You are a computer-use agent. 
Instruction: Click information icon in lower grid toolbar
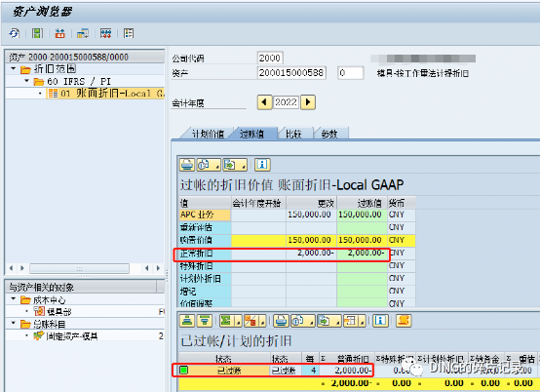coord(380,321)
